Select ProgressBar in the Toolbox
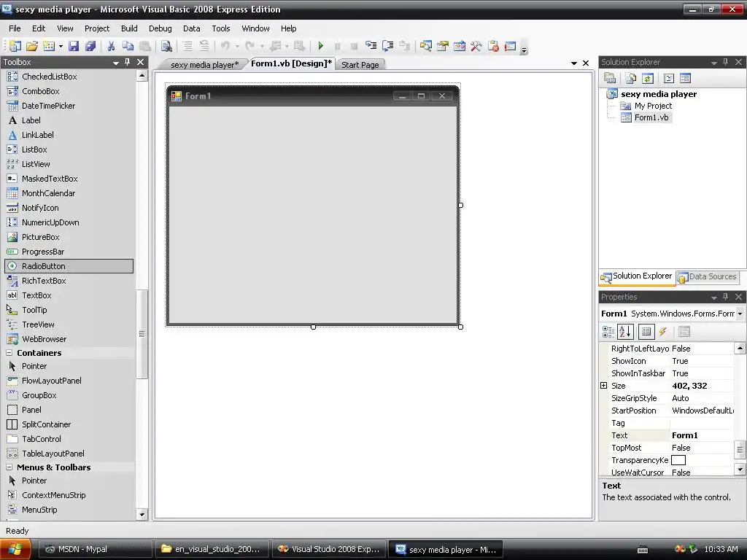This screenshot has height=560, width=747. tap(69, 252)
